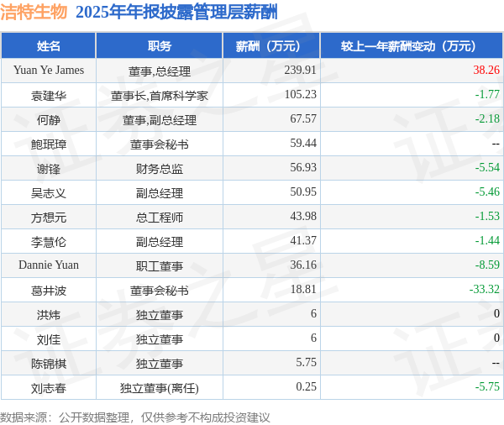Screen dimensions: 504x425
Task: Select the name 李慧伦
Action: point(49,242)
